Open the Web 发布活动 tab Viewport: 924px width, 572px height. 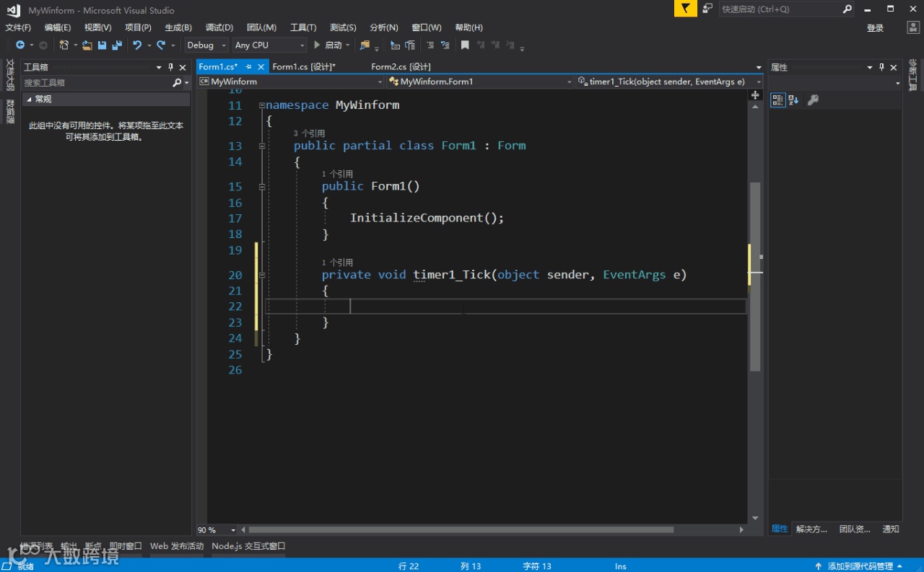(x=177, y=546)
